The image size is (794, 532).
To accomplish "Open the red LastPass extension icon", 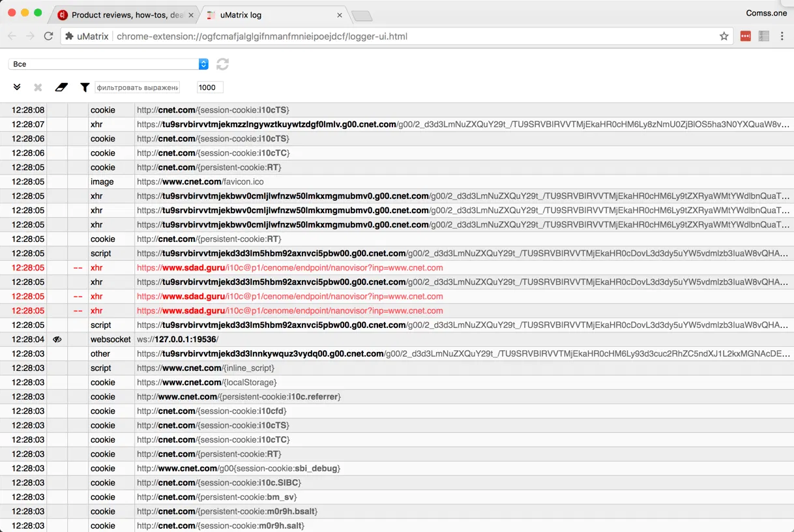I will coord(745,37).
